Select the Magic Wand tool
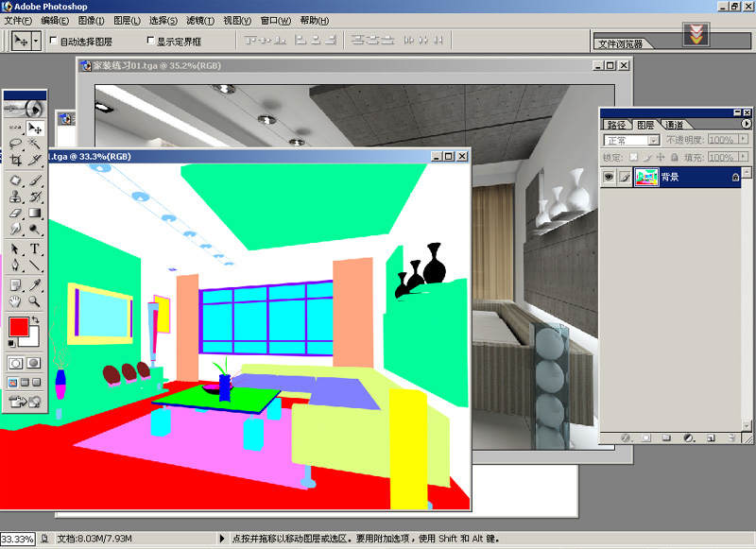The width and height of the screenshot is (756, 549). pyautogui.click(x=34, y=144)
